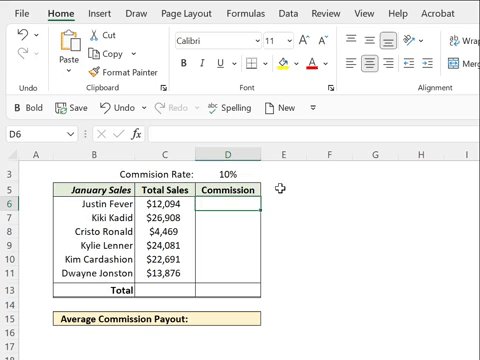Click the Merge & Center icon
The width and height of the screenshot is (480, 360).
pyautogui.click(x=454, y=63)
